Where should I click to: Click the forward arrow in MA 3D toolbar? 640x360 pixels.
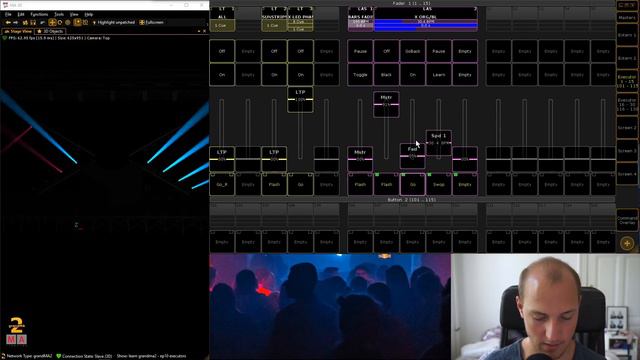click(x=16, y=22)
